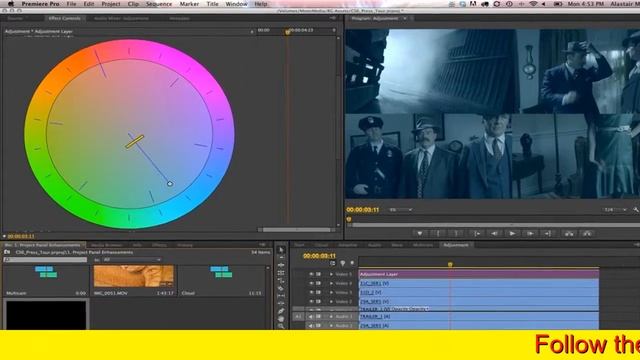Click the Mark In button
The height and width of the screenshot is (360, 640).
(438, 233)
